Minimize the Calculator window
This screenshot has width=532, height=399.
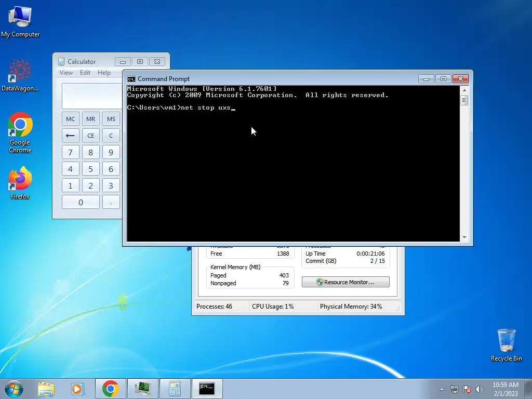[123, 61]
